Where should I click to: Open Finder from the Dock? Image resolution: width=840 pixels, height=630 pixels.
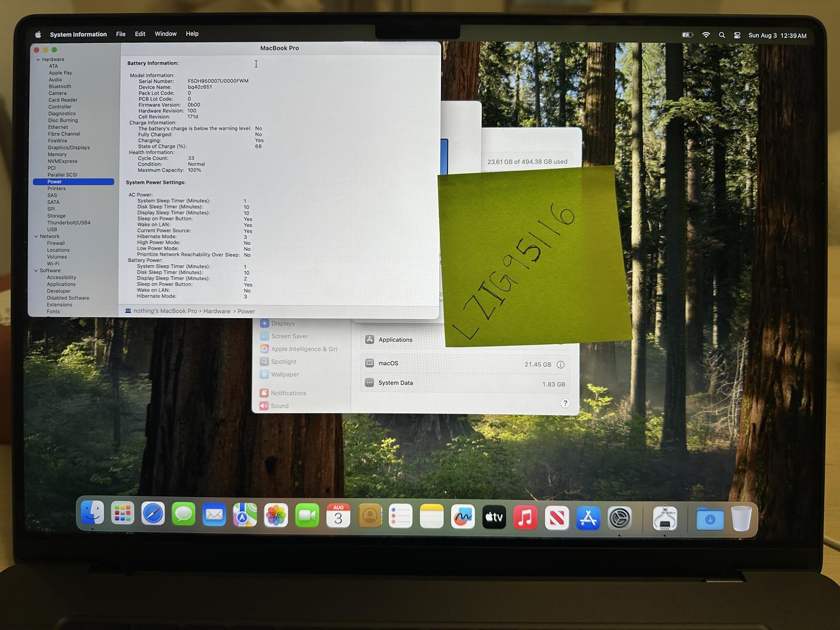coord(92,514)
